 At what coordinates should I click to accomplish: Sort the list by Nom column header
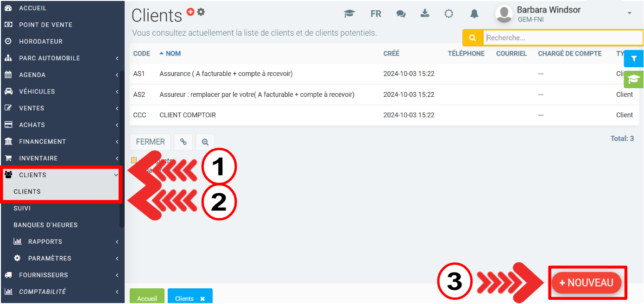(173, 53)
